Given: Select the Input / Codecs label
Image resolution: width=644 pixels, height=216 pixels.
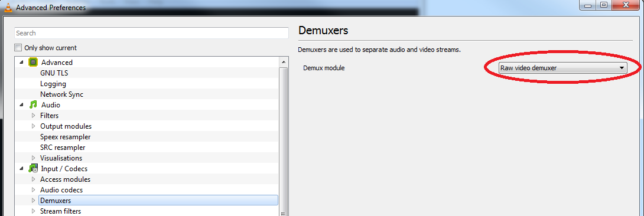Looking at the screenshot, I should [x=64, y=168].
